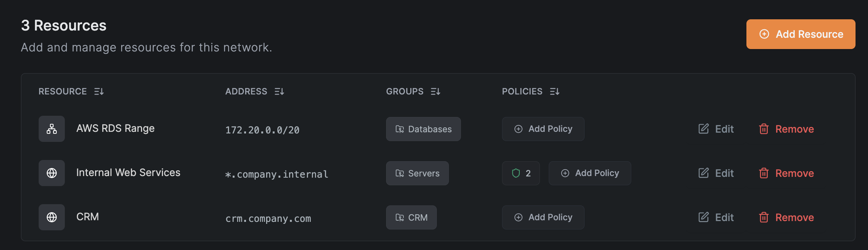The height and width of the screenshot is (250, 868).
Task: Click the Internal Web Services globe icon
Action: [52, 173]
